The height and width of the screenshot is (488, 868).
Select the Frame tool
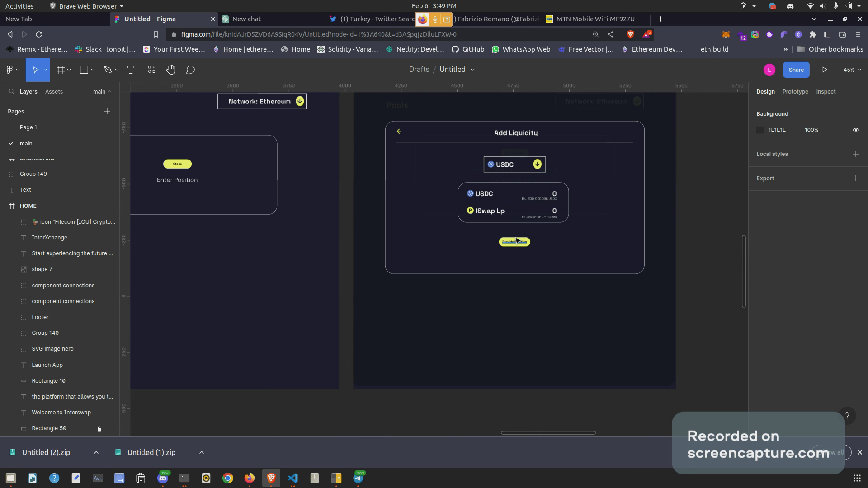pyautogui.click(x=60, y=70)
